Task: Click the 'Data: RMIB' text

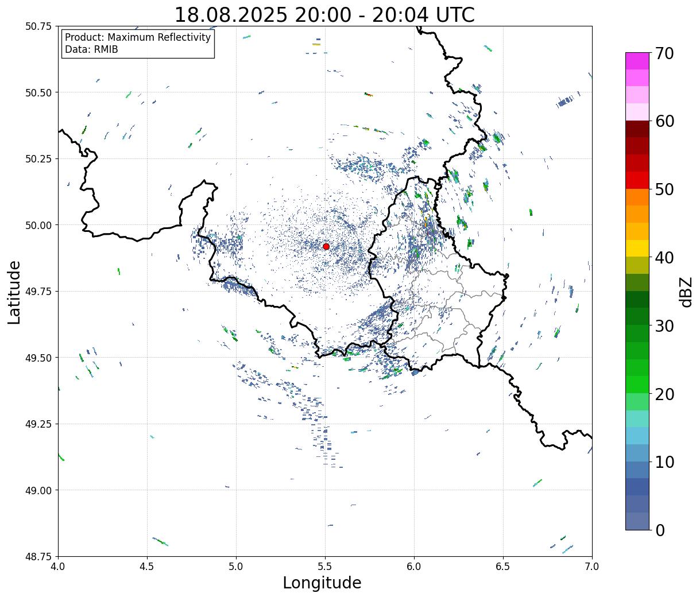Action: (x=91, y=49)
